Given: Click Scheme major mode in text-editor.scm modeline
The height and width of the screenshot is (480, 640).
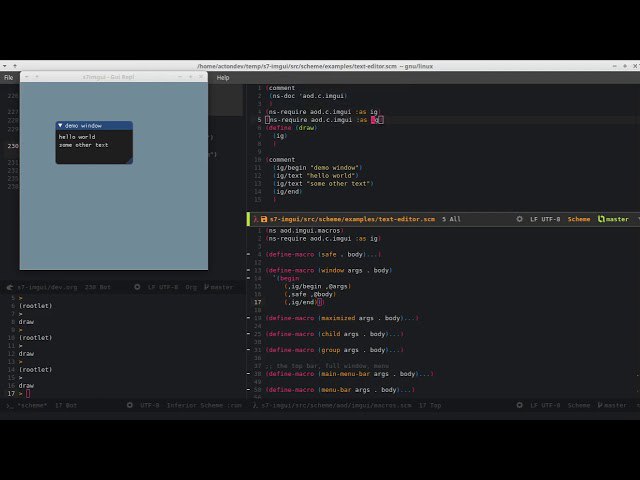Looking at the screenshot, I should click(x=579, y=219).
